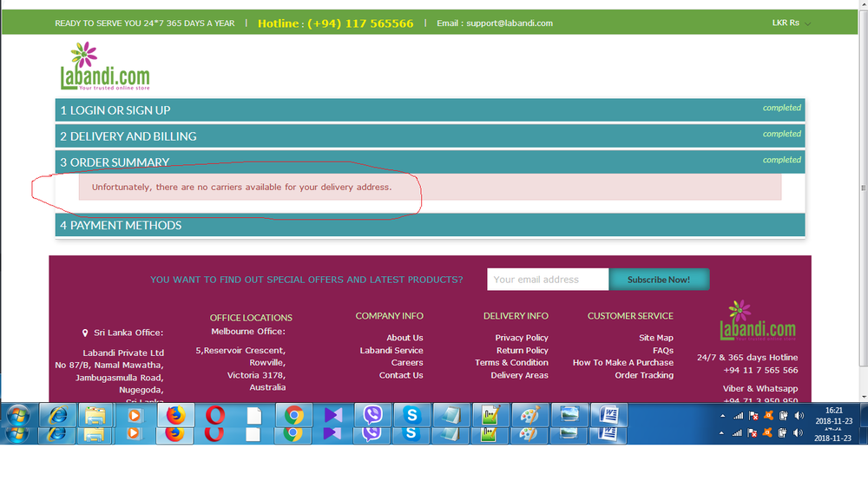868x488 pixels.
Task: Open the Privacy Policy link
Action: coord(522,337)
